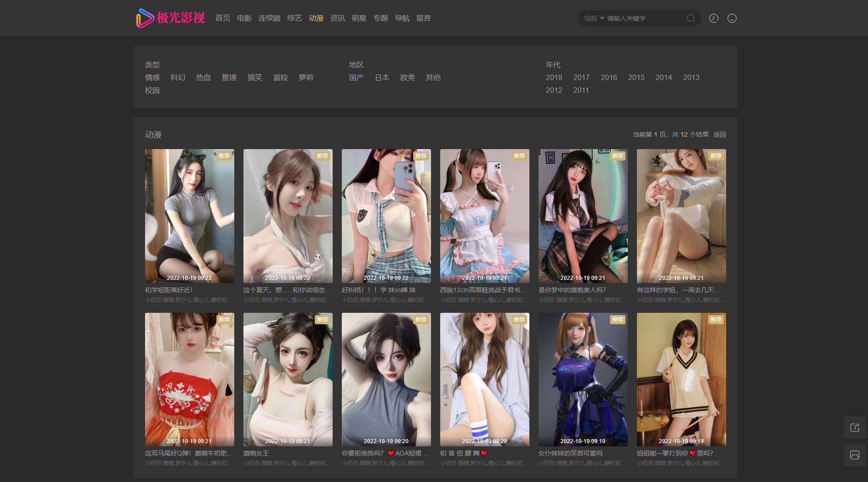
Task: Select the 综艺 nav item
Action: tap(294, 18)
